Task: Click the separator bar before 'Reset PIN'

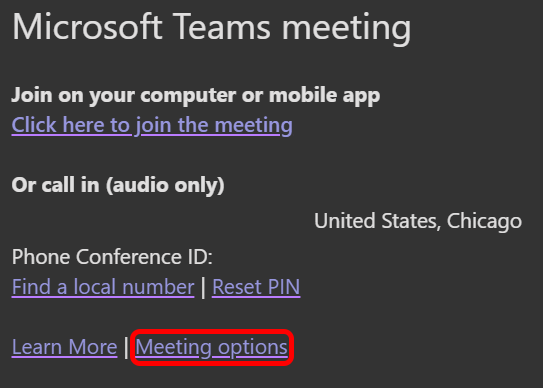Action: point(203,287)
